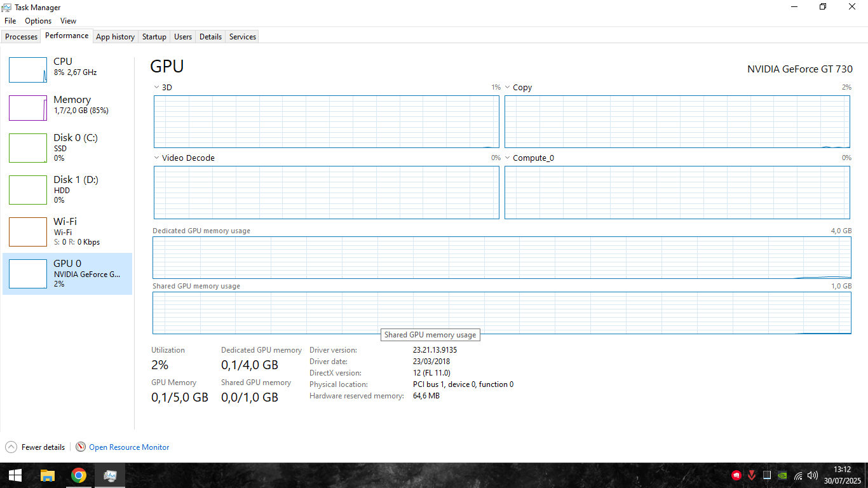Image resolution: width=868 pixels, height=488 pixels.
Task: Switch to the Processes tab
Action: point(22,37)
